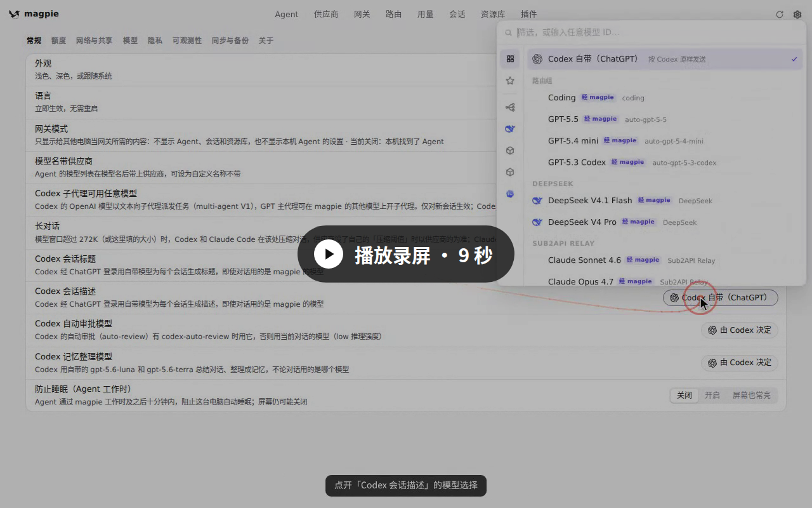Switch to the 隐私 settings tab

pos(155,41)
